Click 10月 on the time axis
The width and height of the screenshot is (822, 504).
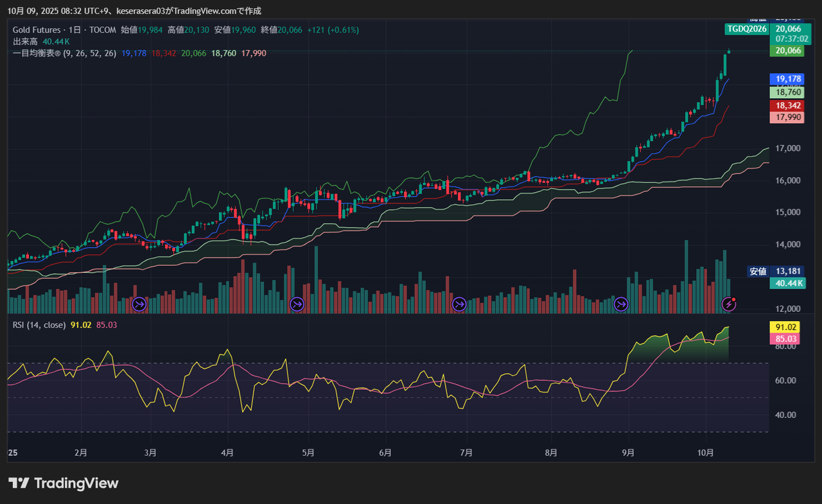click(706, 453)
